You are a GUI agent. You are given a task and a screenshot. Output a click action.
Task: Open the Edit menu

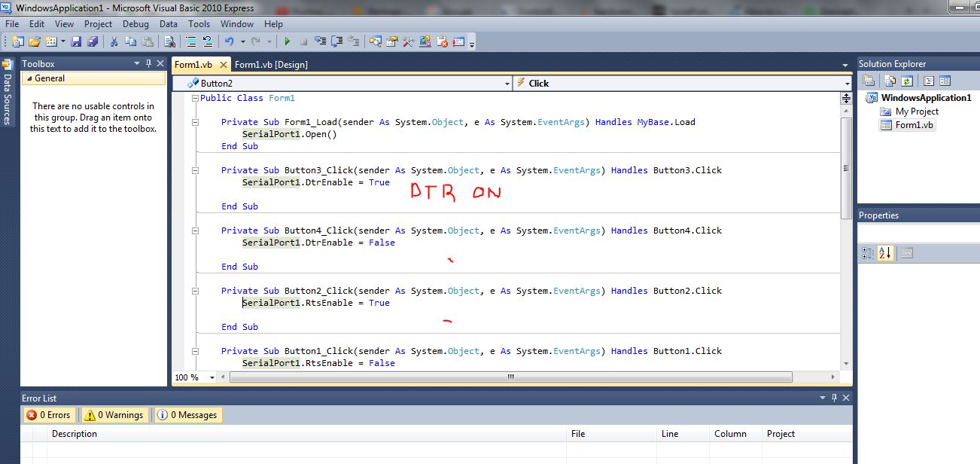pyautogui.click(x=37, y=24)
